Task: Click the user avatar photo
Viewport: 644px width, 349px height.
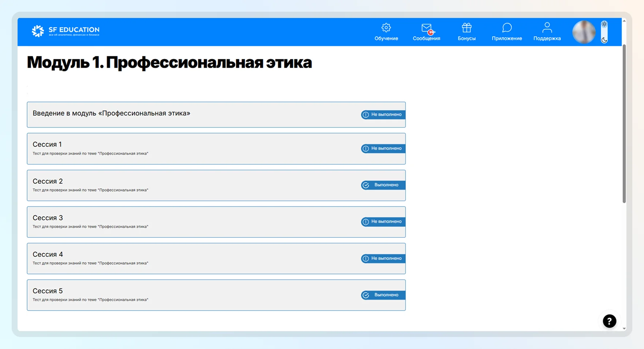Action: pyautogui.click(x=584, y=32)
